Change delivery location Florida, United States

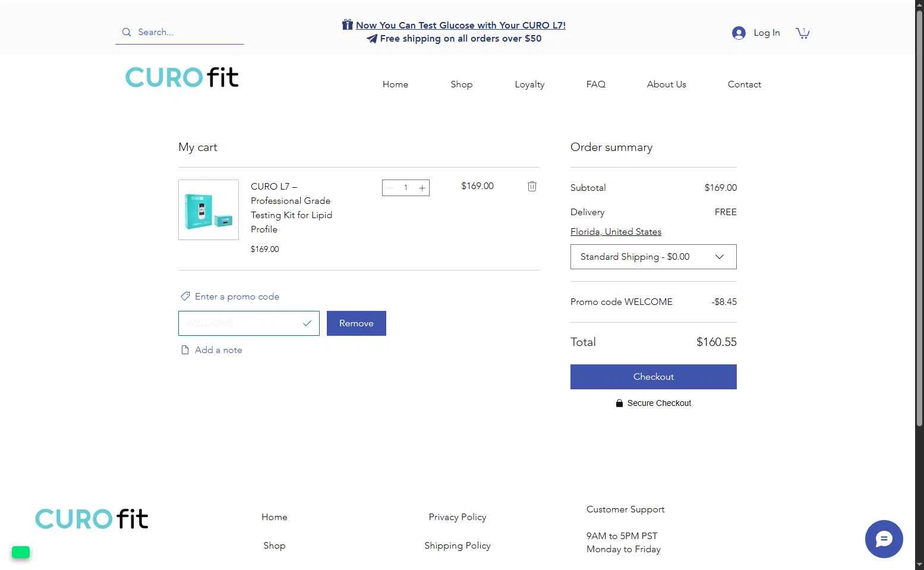click(x=616, y=232)
